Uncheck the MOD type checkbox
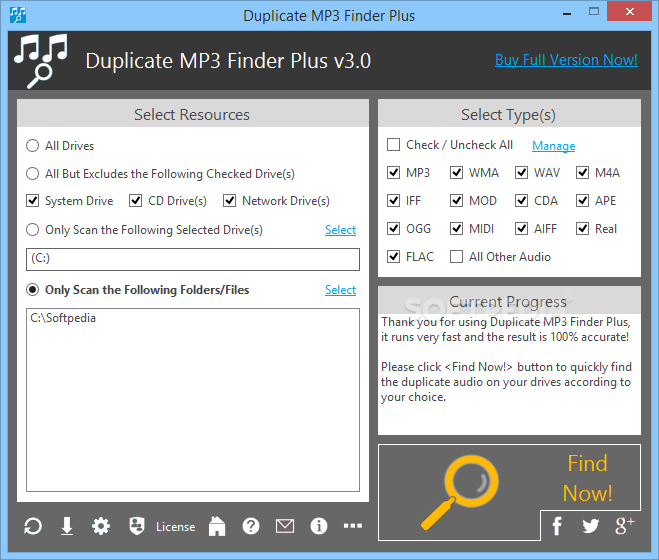The image size is (659, 560). (456, 201)
